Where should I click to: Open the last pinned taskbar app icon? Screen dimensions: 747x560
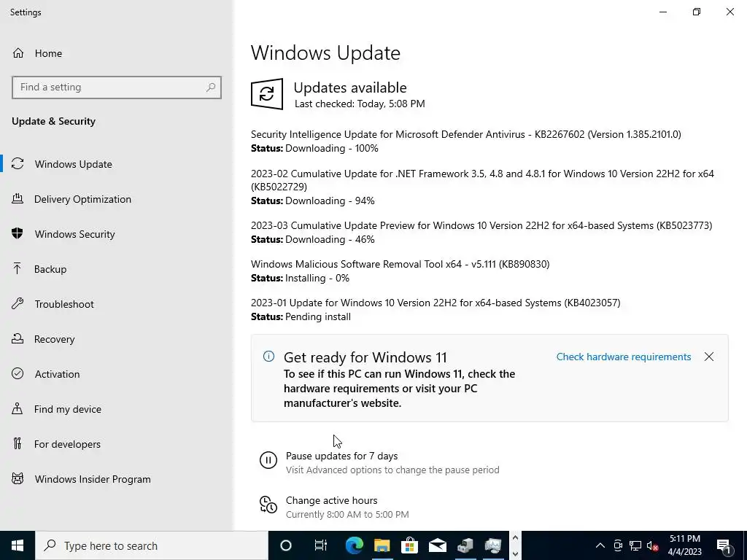pos(492,545)
